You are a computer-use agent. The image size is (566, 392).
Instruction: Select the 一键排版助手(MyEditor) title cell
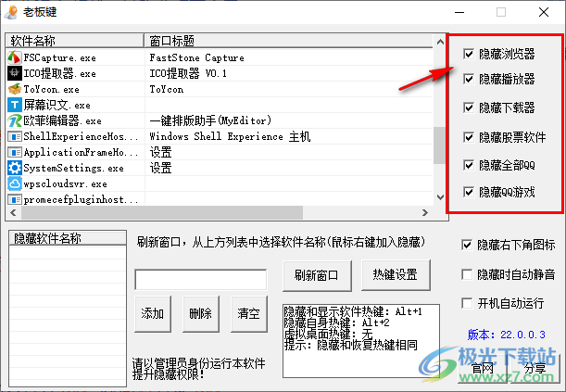point(210,120)
